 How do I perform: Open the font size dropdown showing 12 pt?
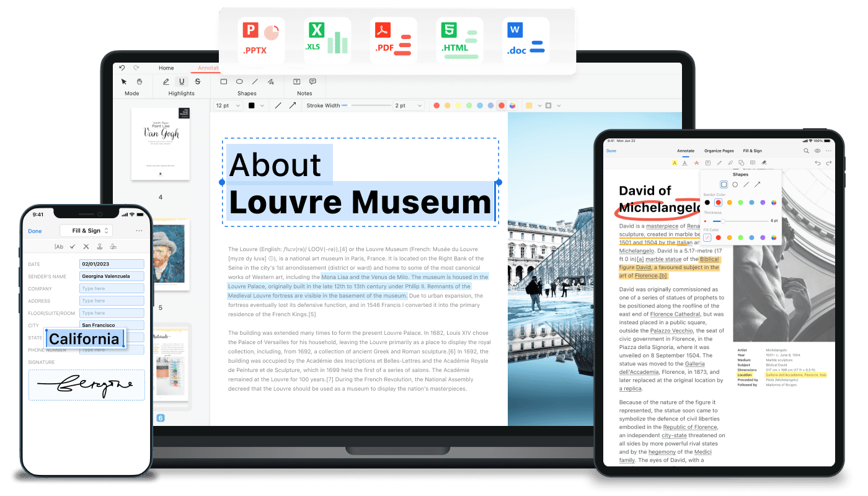coord(228,105)
